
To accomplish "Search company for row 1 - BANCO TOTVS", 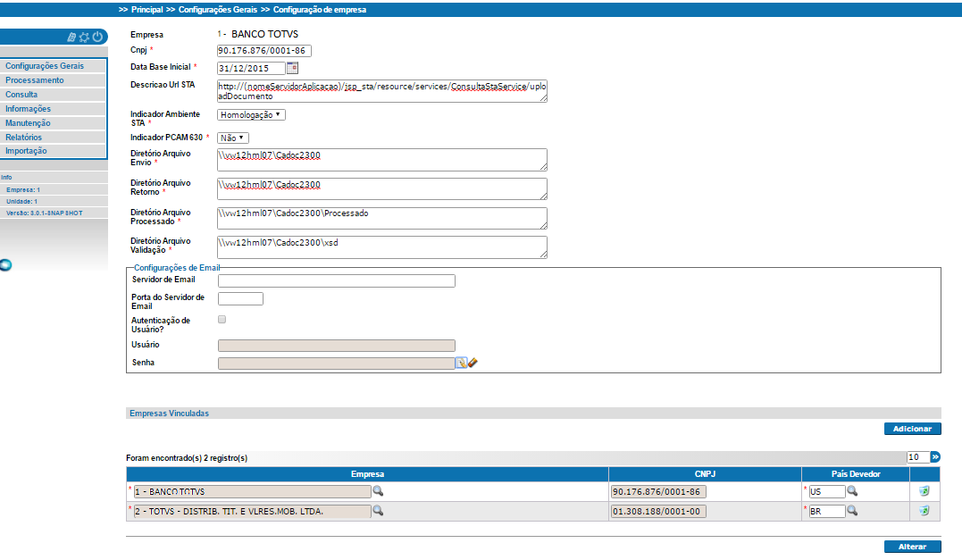I will [378, 490].
